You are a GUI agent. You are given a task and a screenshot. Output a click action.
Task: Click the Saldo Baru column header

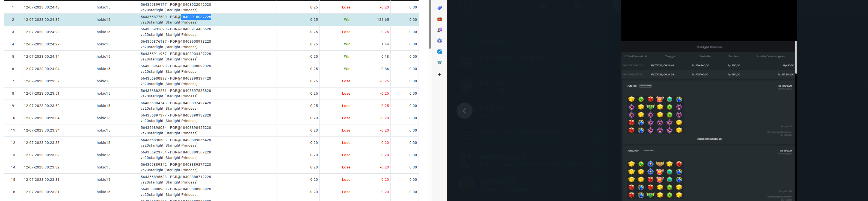click(706, 56)
